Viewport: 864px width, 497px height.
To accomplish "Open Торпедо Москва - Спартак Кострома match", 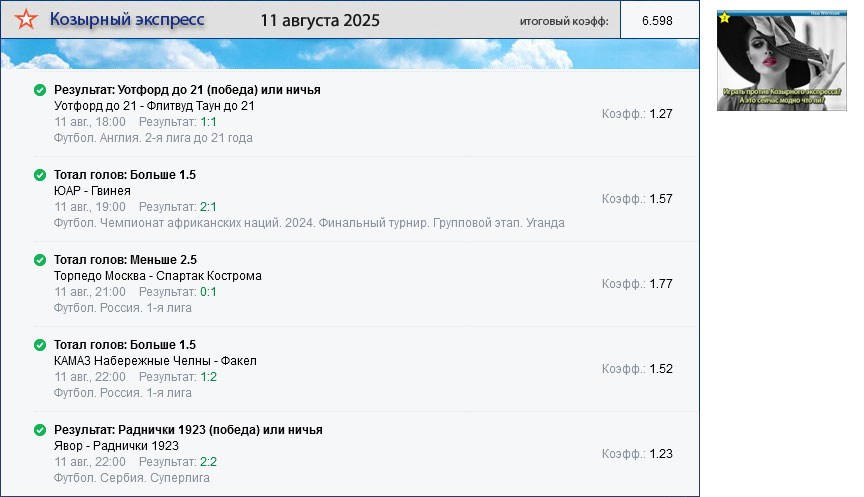I will tap(157, 276).
